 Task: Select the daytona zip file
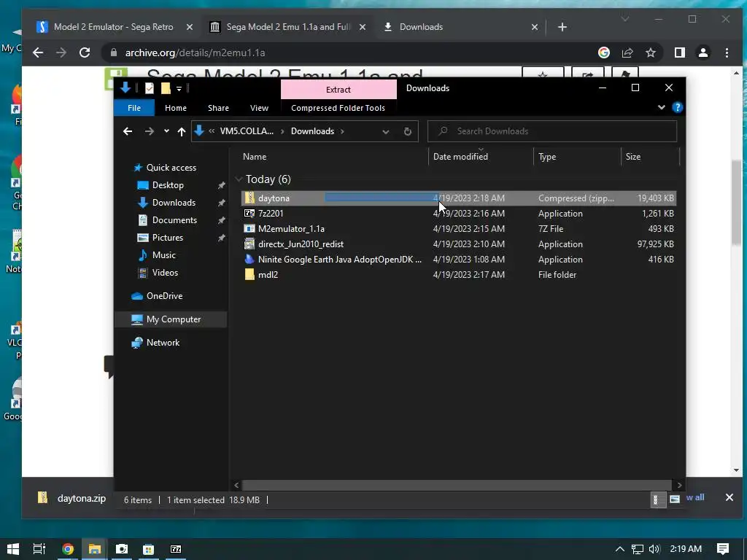[458, 198]
